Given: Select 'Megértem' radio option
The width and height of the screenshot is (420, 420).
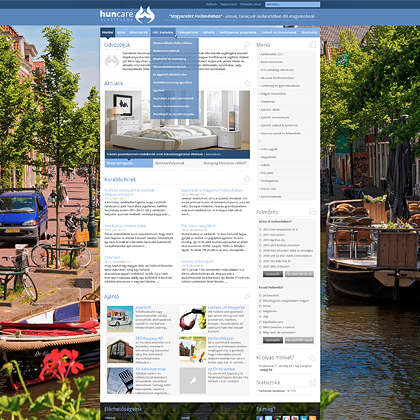Looking at the screenshot, I should point(260,311).
